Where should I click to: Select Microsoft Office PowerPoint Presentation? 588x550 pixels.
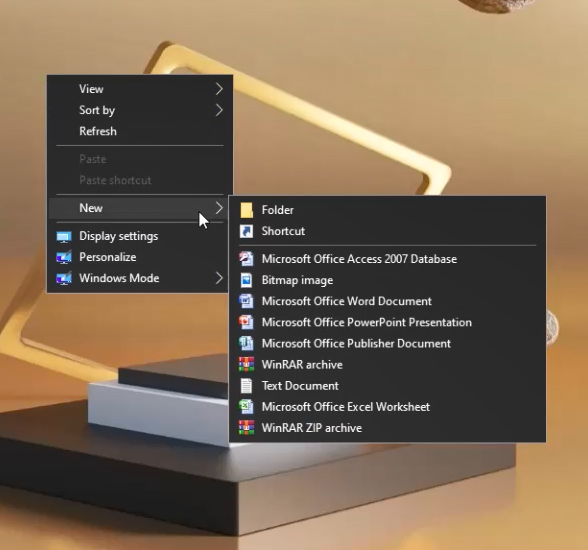(387, 322)
